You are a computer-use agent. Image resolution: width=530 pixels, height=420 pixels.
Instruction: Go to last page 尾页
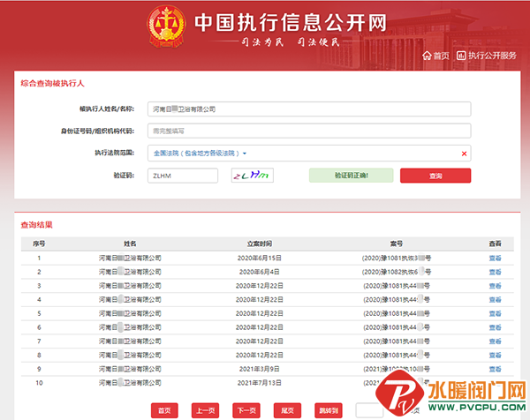(287, 410)
